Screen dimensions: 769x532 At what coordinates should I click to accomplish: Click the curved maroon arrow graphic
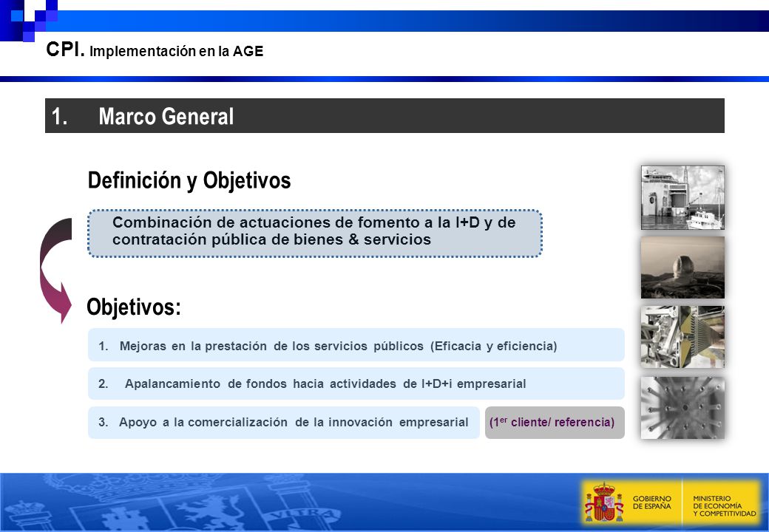click(x=55, y=270)
